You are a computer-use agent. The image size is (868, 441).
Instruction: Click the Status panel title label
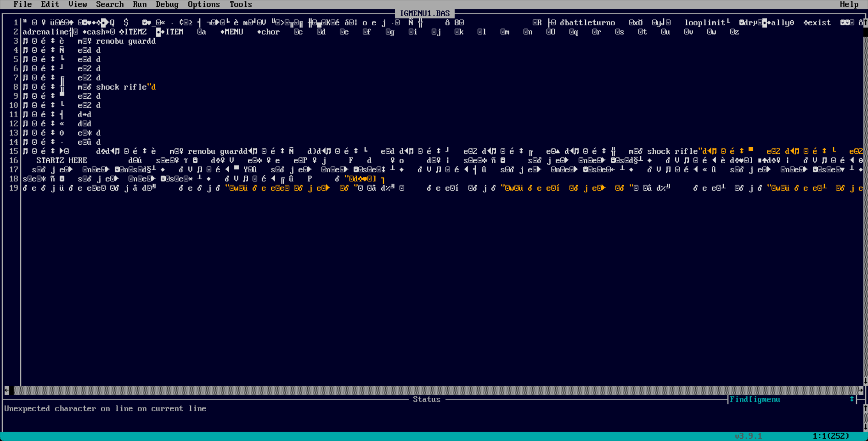tap(427, 399)
